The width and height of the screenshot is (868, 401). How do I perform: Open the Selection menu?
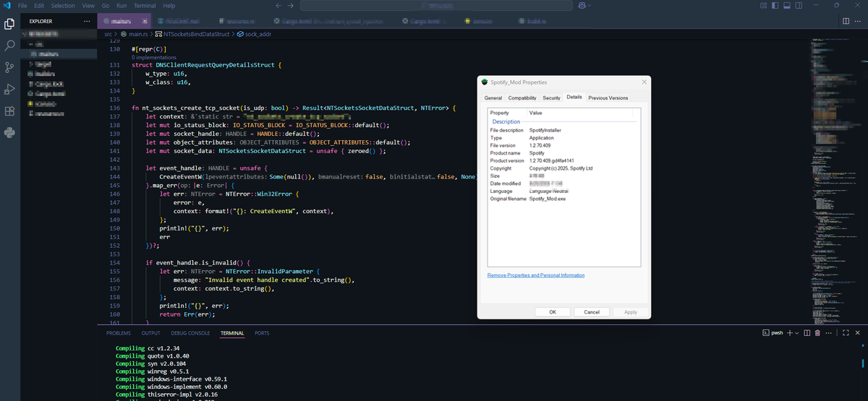point(63,6)
